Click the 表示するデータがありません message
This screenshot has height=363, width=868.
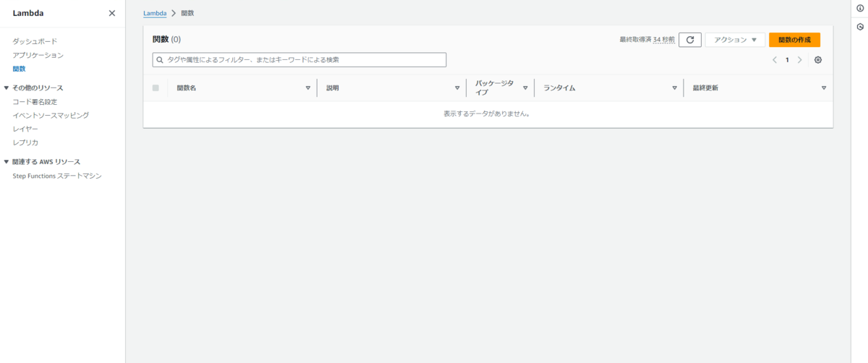(488, 114)
